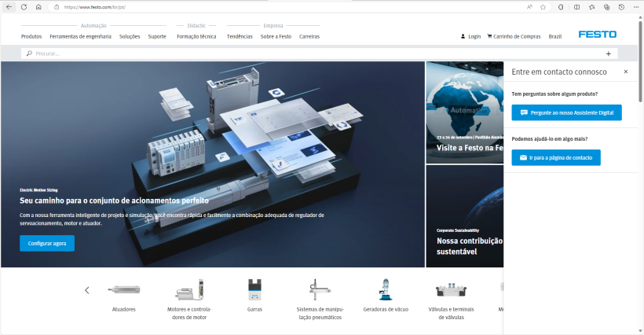Click Pergunte ao nosso Assistente Digital button
This screenshot has width=644, height=335.
pyautogui.click(x=566, y=112)
